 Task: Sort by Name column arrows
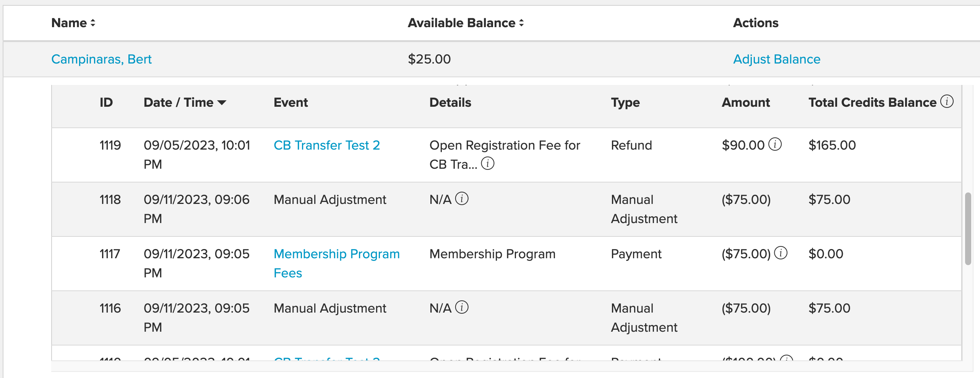(x=93, y=23)
